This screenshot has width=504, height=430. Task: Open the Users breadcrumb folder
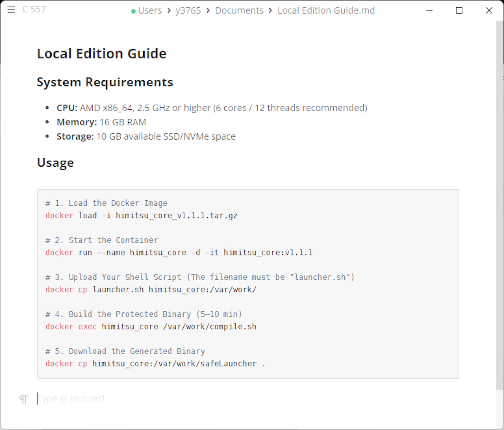point(150,10)
